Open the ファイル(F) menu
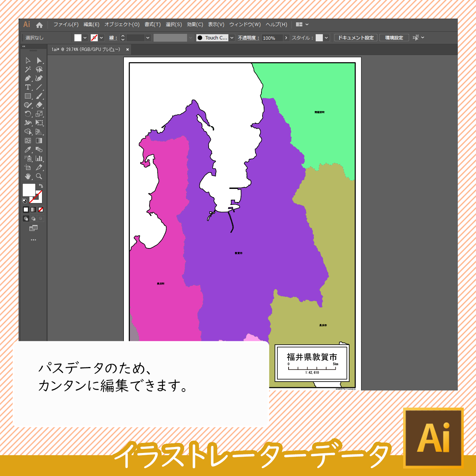 point(66,25)
